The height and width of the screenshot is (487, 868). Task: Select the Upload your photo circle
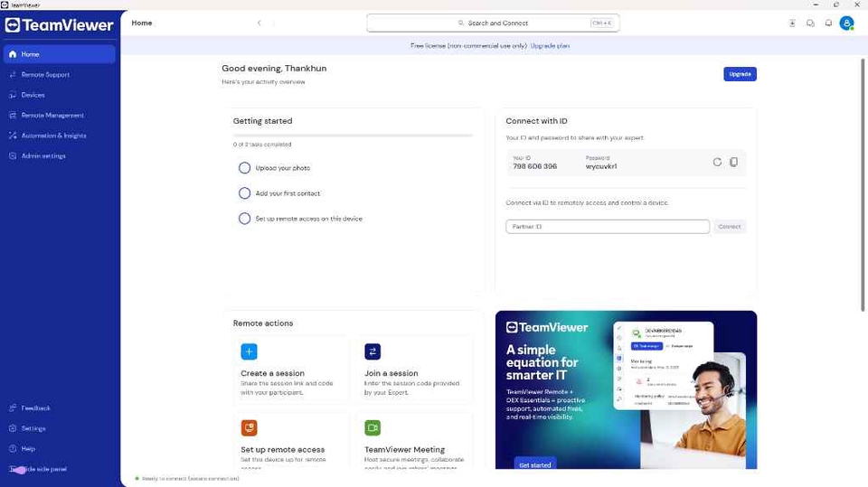[x=244, y=168]
